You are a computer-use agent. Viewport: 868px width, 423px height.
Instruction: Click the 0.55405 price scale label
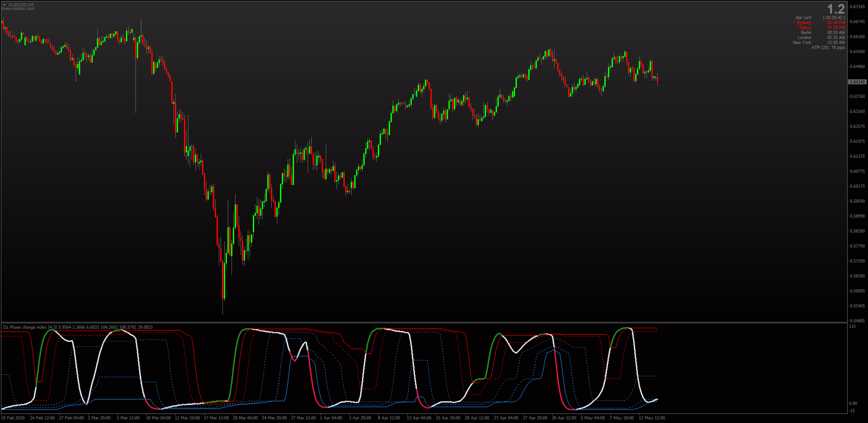coord(857,306)
